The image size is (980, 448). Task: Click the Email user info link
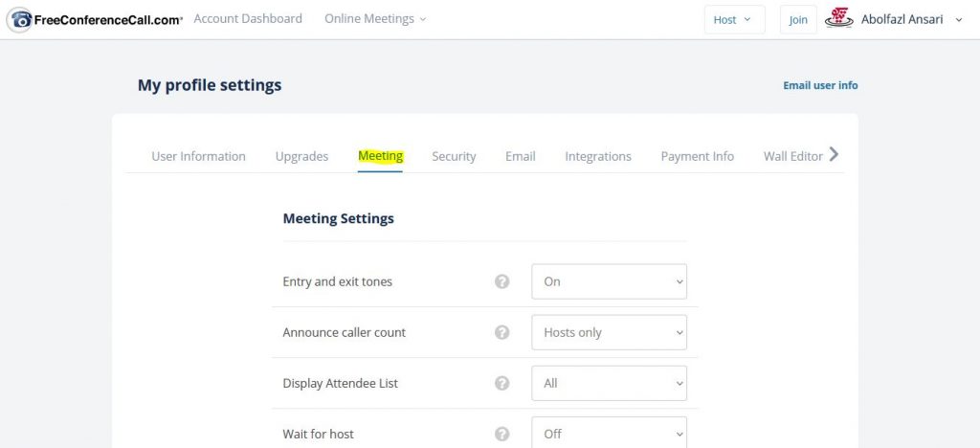point(820,85)
